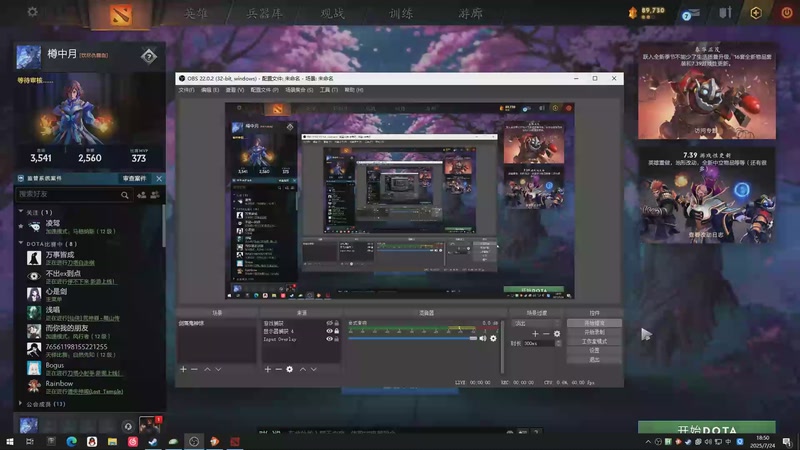Add a new scene with plus icon
This screenshot has width=800, height=450.
click(x=183, y=369)
